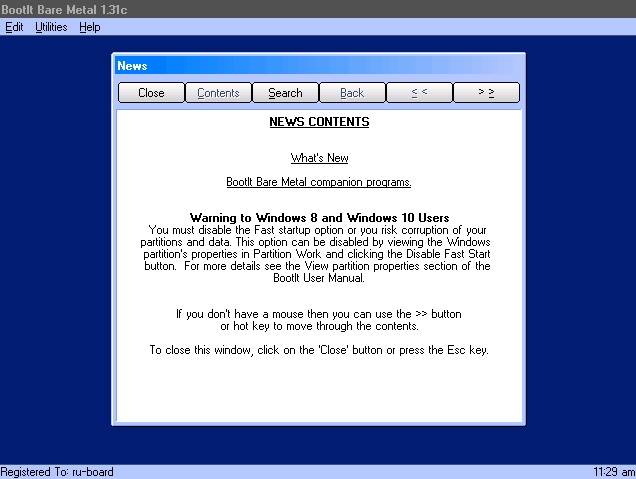Screen dimensions: 636x479
Task: Open the Edit menu
Action: coord(14,27)
